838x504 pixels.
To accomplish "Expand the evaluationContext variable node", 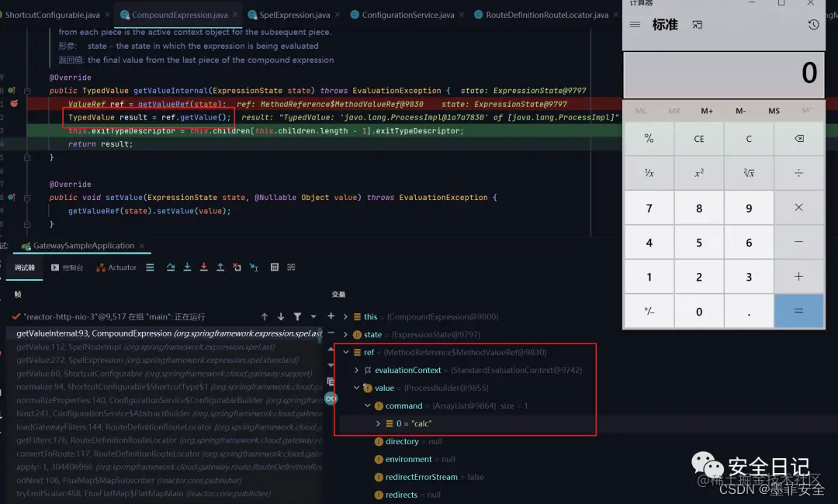I will [x=356, y=370].
